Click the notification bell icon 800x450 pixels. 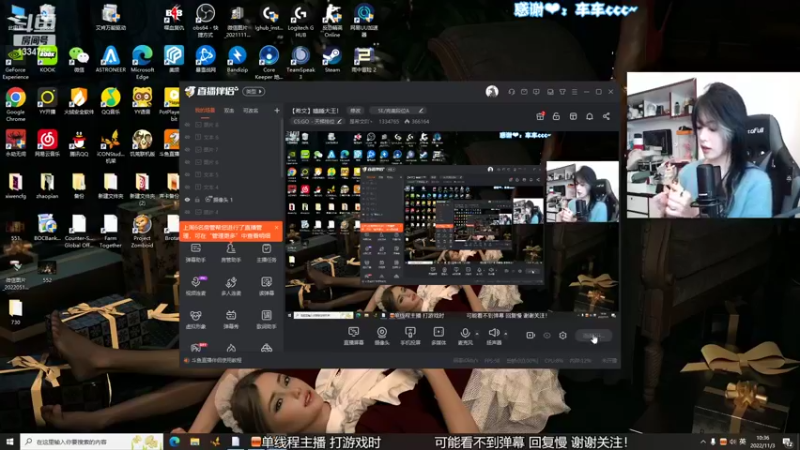tap(589, 116)
